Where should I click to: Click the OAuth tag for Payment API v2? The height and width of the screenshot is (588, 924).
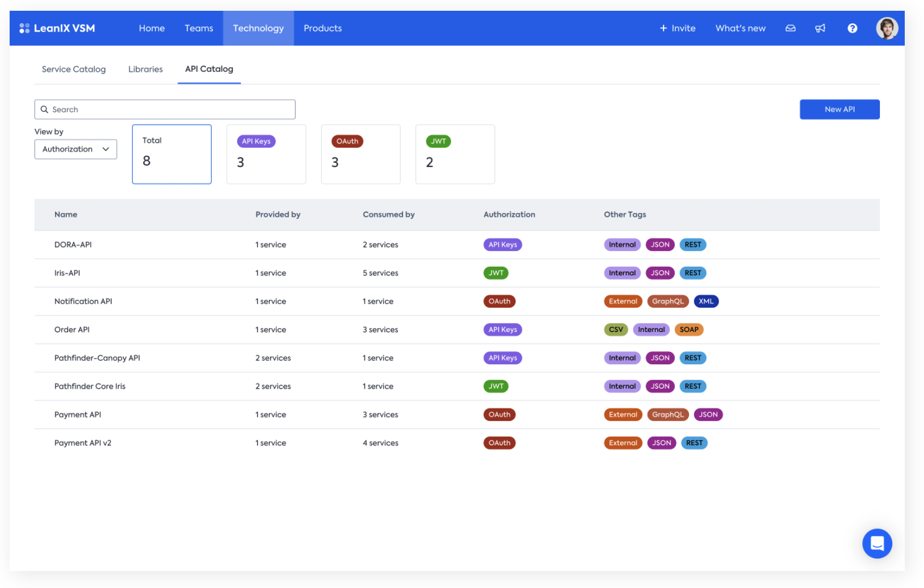coord(499,443)
